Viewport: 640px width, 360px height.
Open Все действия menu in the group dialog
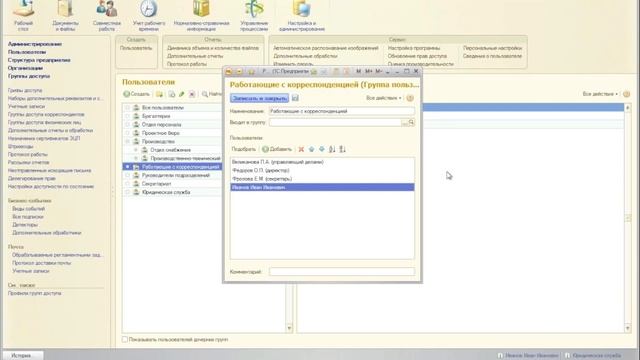click(x=384, y=98)
